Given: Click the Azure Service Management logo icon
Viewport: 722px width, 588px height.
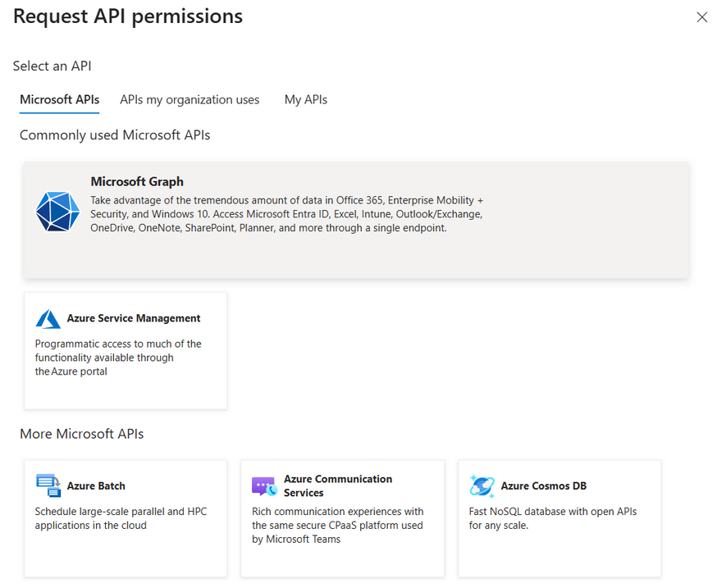Looking at the screenshot, I should point(48,319).
